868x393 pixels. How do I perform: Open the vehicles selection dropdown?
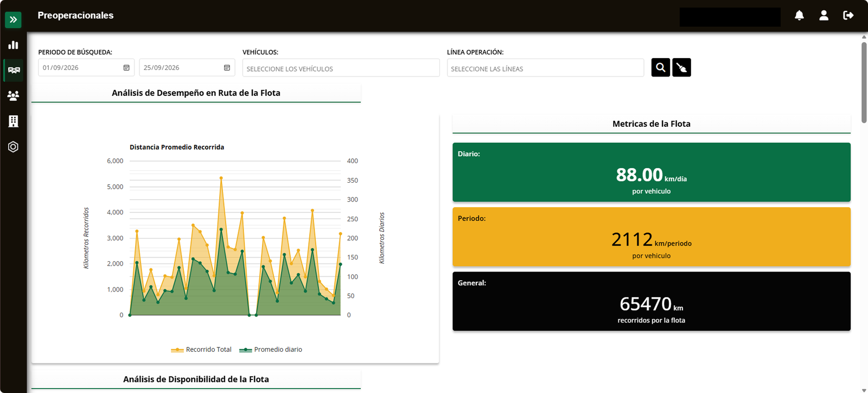[341, 68]
